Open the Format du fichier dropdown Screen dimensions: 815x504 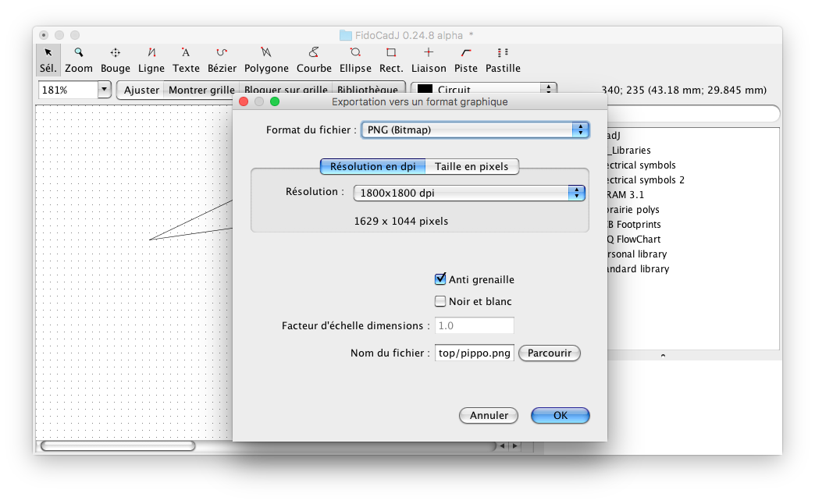(475, 130)
